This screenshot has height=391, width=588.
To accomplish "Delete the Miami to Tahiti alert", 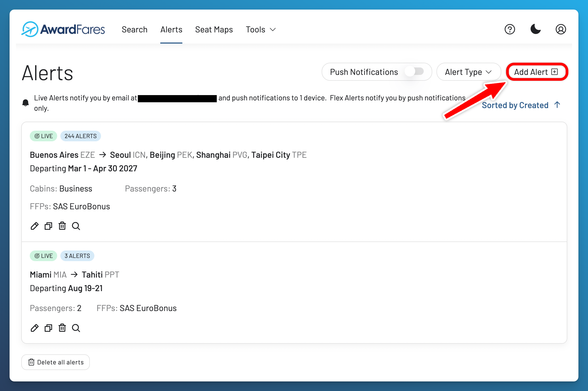I will (62, 328).
